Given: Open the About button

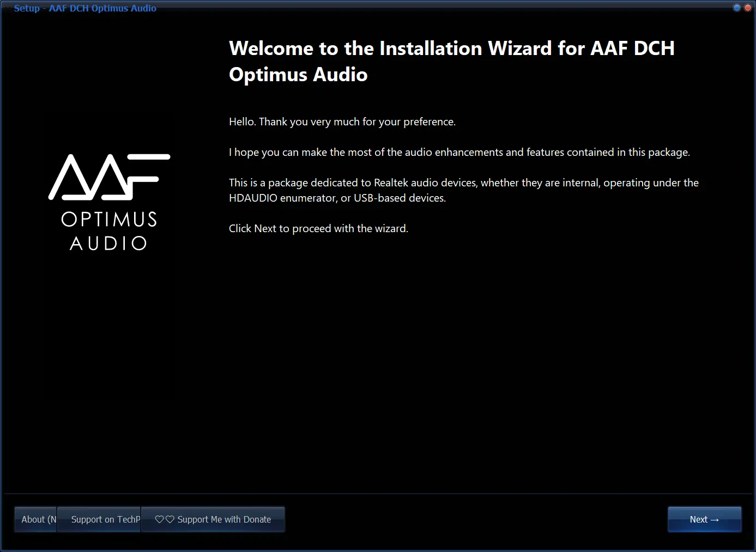Looking at the screenshot, I should [35, 519].
